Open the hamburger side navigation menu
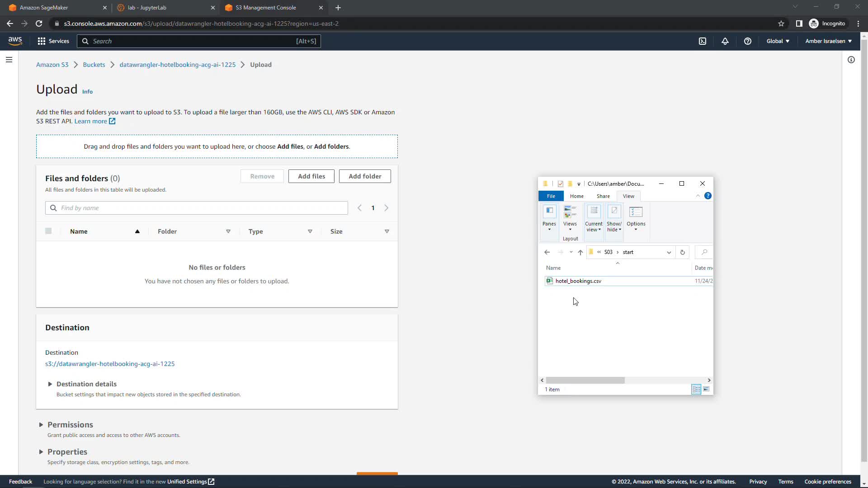The width and height of the screenshot is (868, 488). pos(9,60)
